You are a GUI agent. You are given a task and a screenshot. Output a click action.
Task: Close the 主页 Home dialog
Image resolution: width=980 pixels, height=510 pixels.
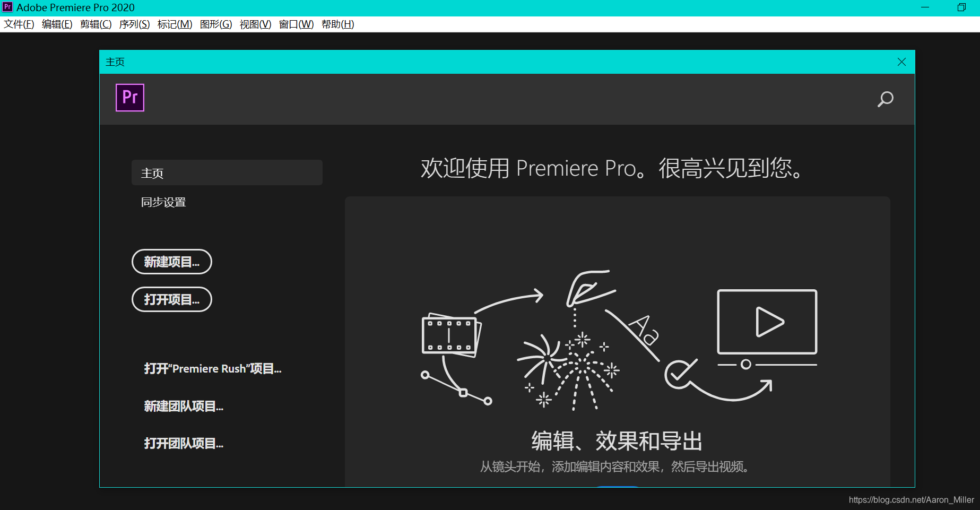click(901, 62)
